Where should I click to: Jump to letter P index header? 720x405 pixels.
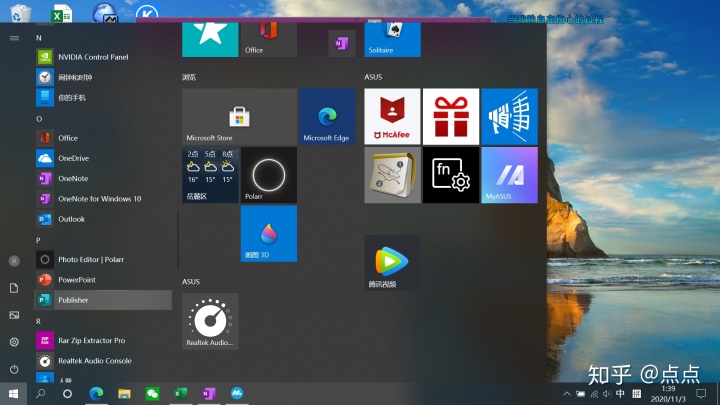coord(38,240)
